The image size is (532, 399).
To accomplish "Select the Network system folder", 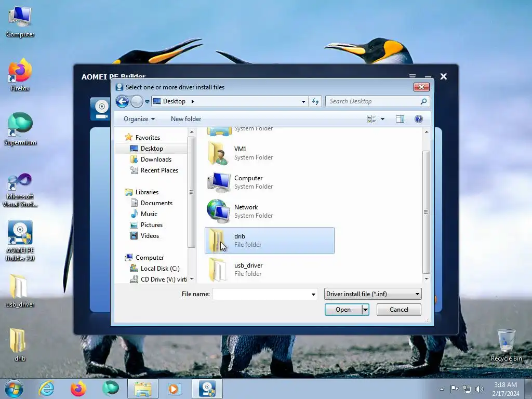I will (x=270, y=211).
